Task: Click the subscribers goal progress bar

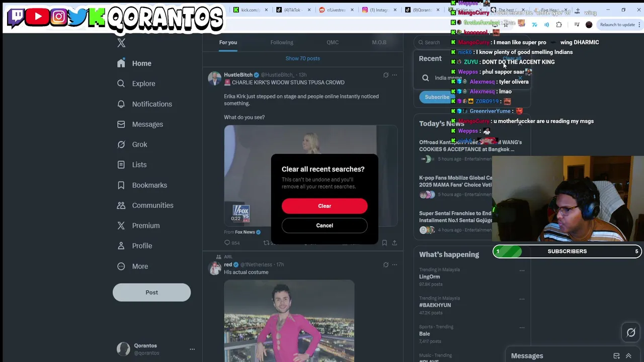Action: (567, 251)
